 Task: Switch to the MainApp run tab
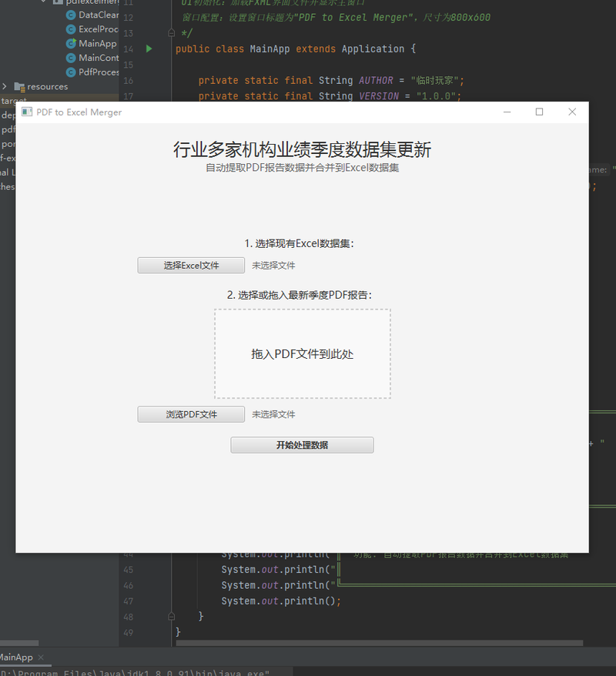click(x=16, y=658)
